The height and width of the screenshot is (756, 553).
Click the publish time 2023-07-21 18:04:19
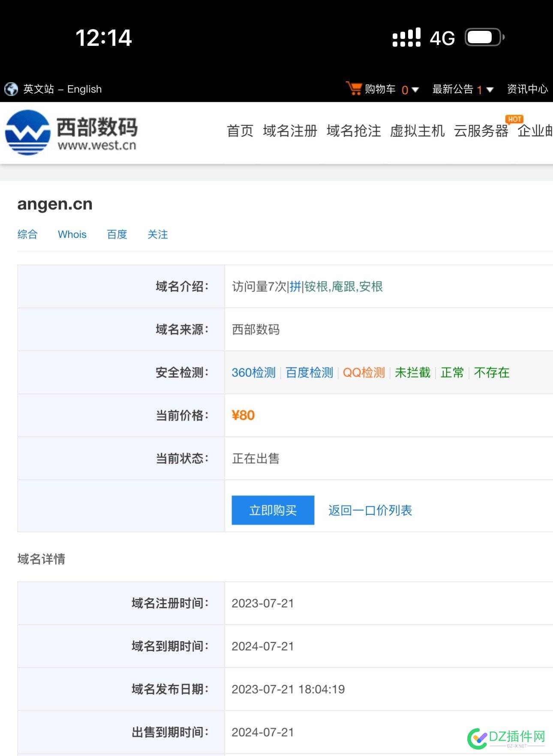[288, 690]
